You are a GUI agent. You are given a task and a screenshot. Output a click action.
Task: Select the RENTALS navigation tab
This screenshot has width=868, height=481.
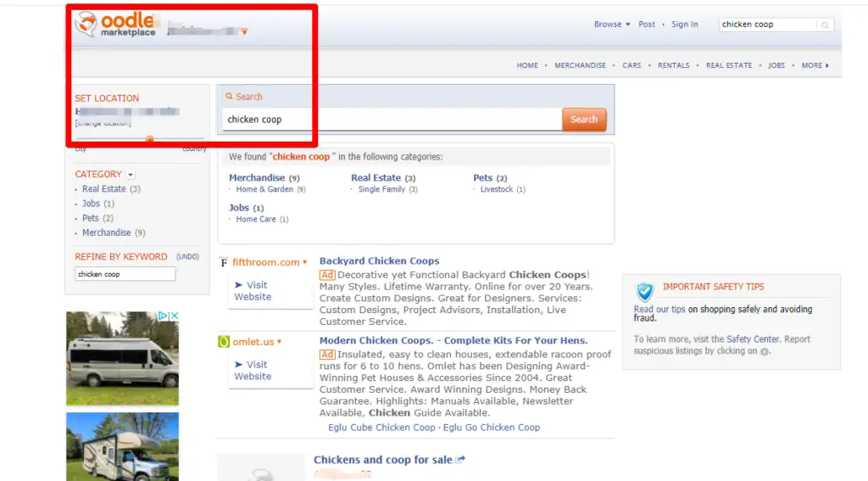[673, 65]
